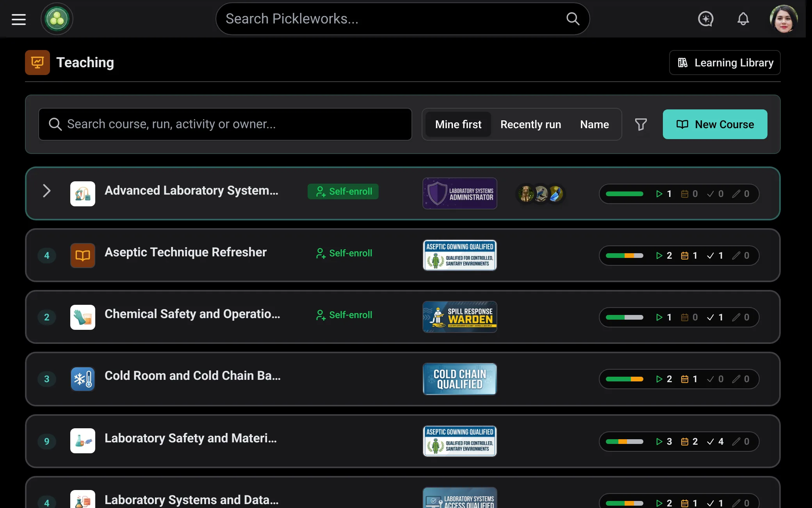812x508 pixels.
Task: Click the progress bar for Advanced Laboratory System
Action: tap(624, 194)
